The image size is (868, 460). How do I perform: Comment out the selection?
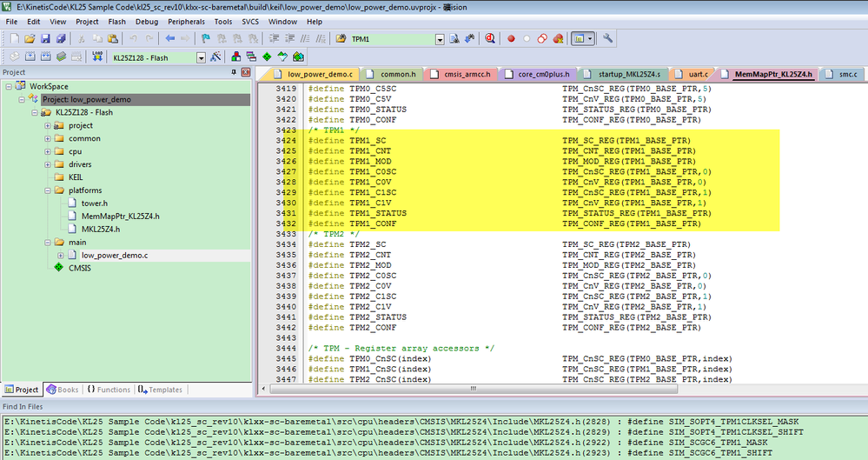click(x=305, y=39)
